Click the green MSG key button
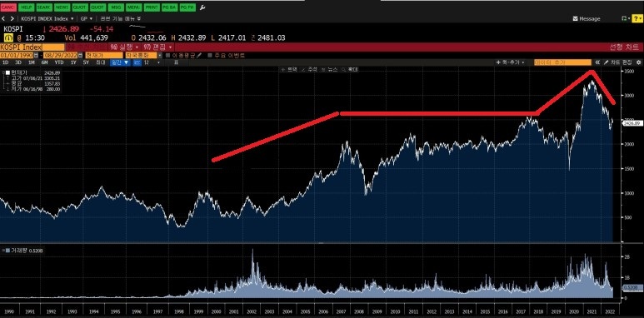This screenshot has width=644, height=318. tap(116, 7)
